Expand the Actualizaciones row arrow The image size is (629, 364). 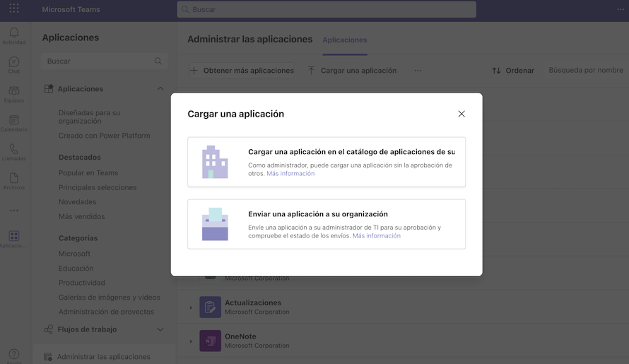pyautogui.click(x=191, y=307)
